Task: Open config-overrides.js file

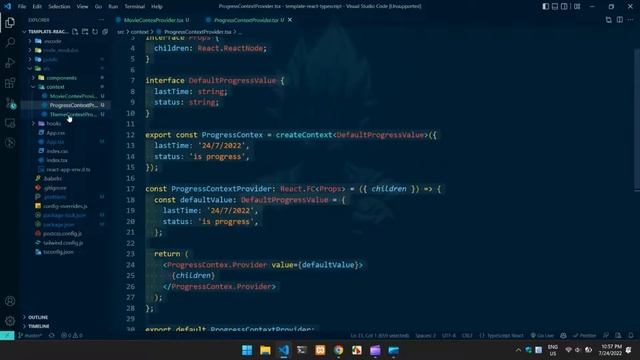Action: click(x=65, y=206)
